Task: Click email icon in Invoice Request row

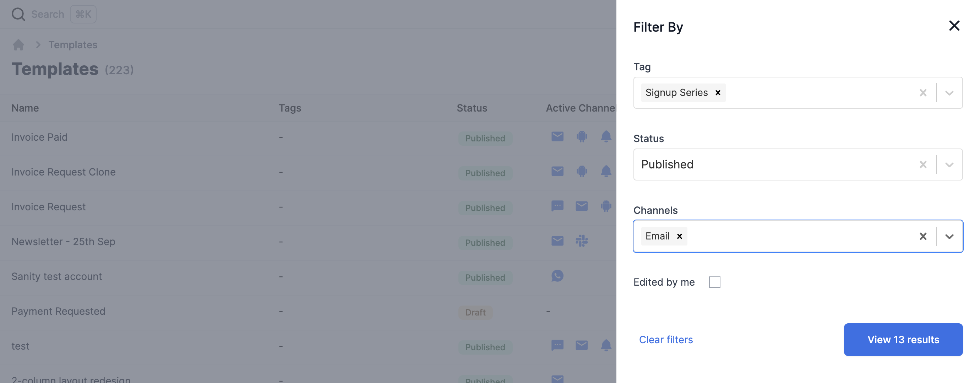Action: [581, 206]
